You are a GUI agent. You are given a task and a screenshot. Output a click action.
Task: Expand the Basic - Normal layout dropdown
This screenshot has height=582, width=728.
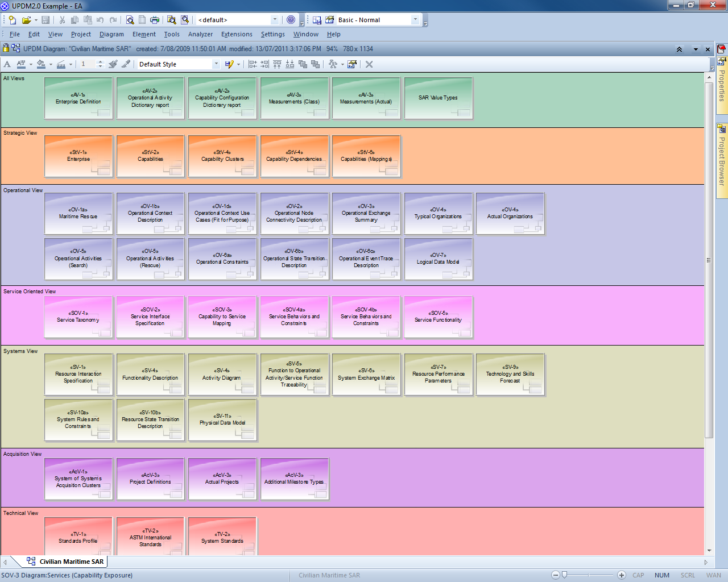(x=415, y=20)
